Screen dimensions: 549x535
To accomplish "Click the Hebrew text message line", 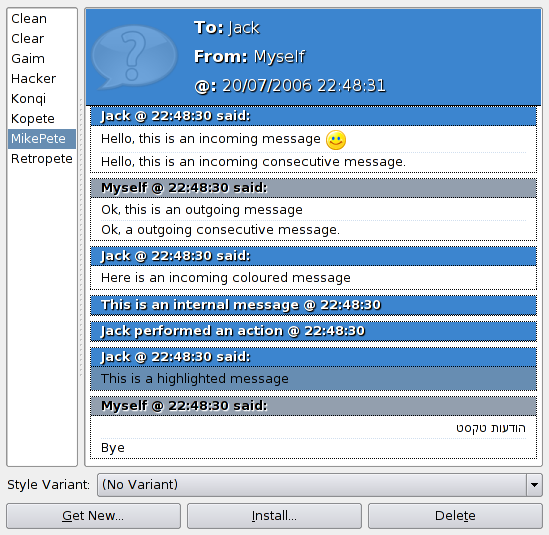I will pyautogui.click(x=491, y=428).
